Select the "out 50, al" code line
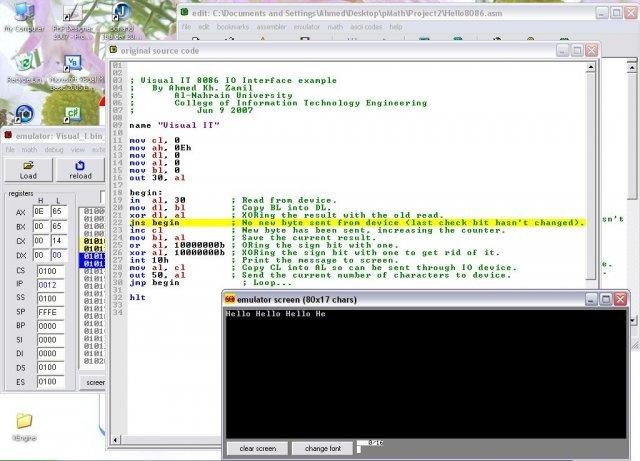 (x=157, y=275)
